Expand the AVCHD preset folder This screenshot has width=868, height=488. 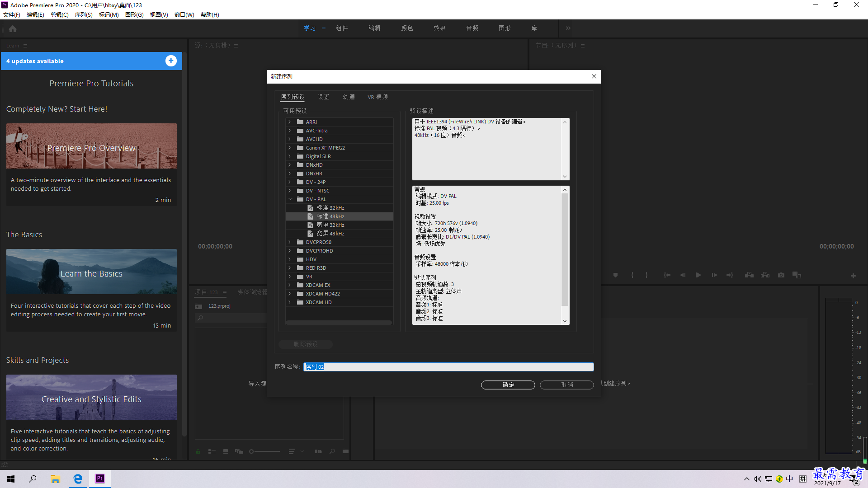(290, 139)
